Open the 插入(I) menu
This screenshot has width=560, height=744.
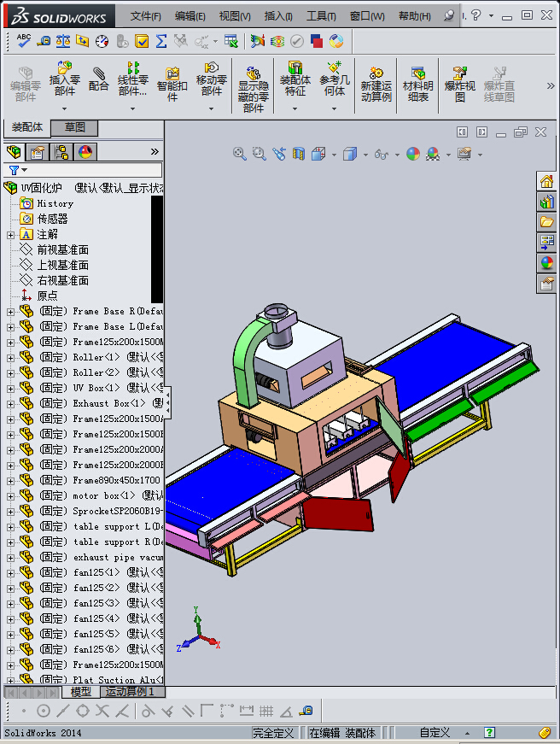(278, 16)
